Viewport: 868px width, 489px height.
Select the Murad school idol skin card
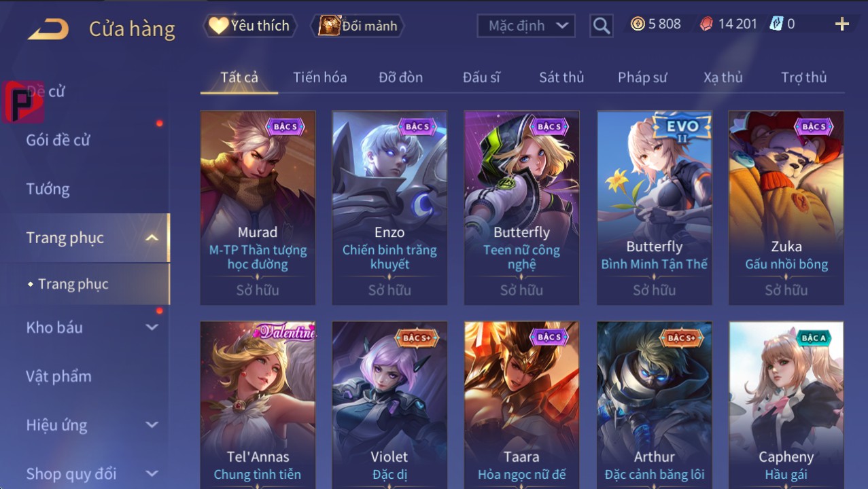pos(258,208)
